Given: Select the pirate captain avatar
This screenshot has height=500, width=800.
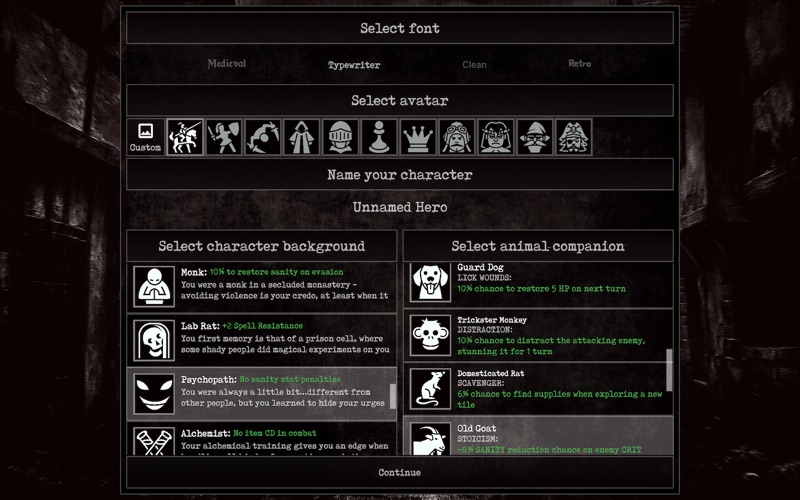Looking at the screenshot, I should pos(573,137).
